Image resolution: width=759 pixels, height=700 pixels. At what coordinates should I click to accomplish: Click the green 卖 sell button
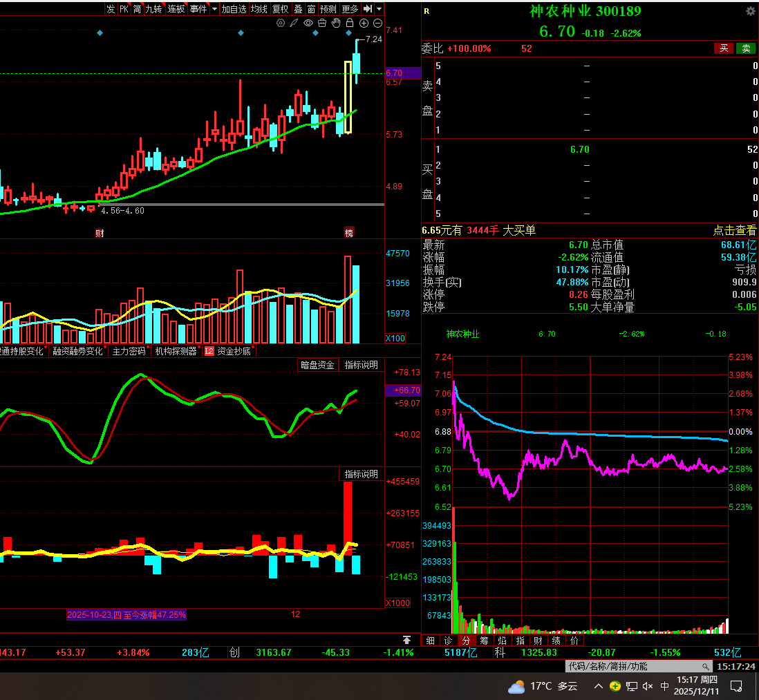(x=747, y=48)
